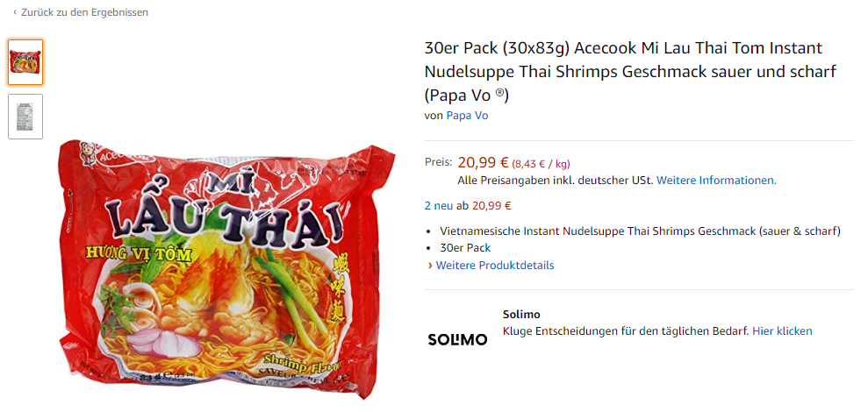Click the 20,99 € amount after 'ab'
This screenshot has height=412, width=868.
click(491, 206)
